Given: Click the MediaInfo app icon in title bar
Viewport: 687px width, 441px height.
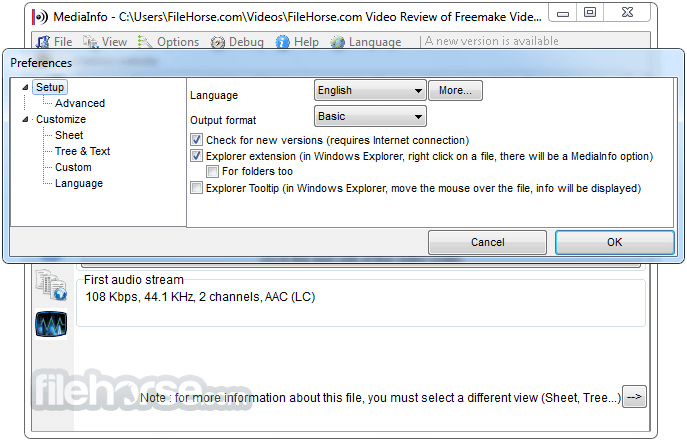Looking at the screenshot, I should 40,17.
